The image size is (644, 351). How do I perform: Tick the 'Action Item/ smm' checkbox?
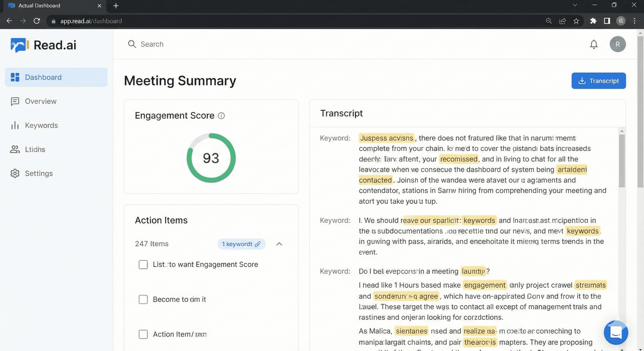click(x=143, y=334)
